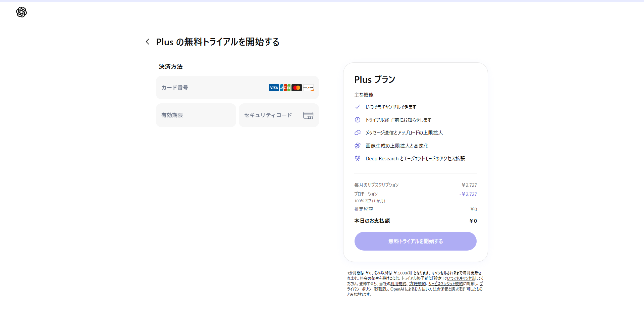
Task: Focus the 有効期限 expiry date field
Action: (x=196, y=115)
